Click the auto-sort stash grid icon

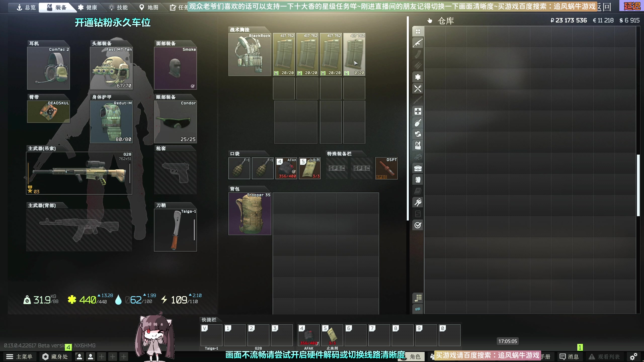click(x=418, y=298)
